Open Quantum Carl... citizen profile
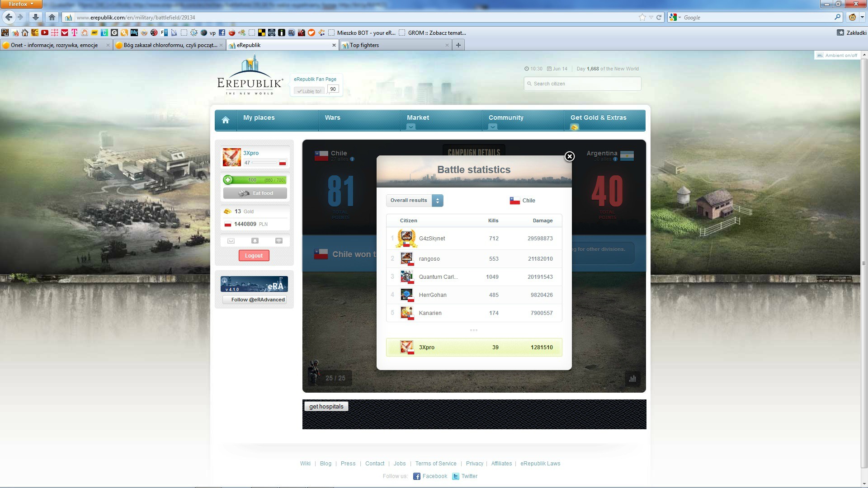This screenshot has height=488, width=868. point(438,277)
